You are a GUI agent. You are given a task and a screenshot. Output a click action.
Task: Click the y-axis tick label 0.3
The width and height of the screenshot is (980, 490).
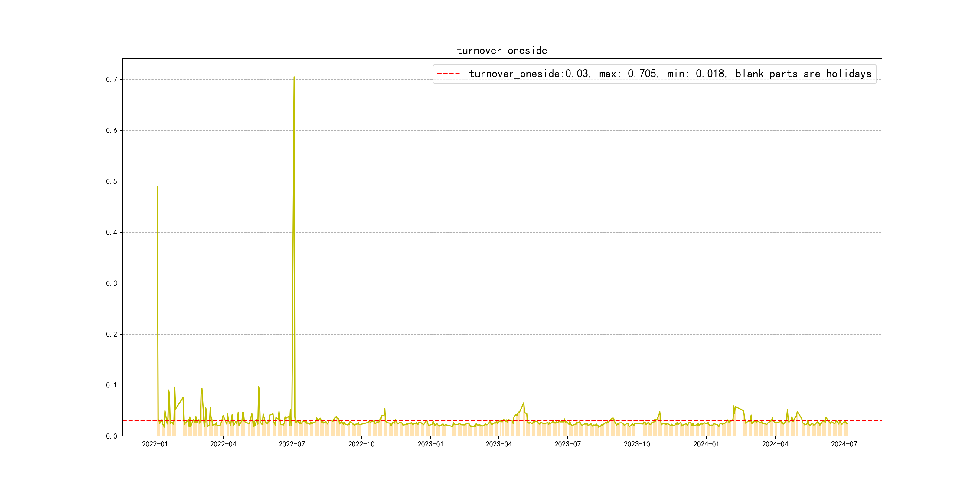pos(112,283)
